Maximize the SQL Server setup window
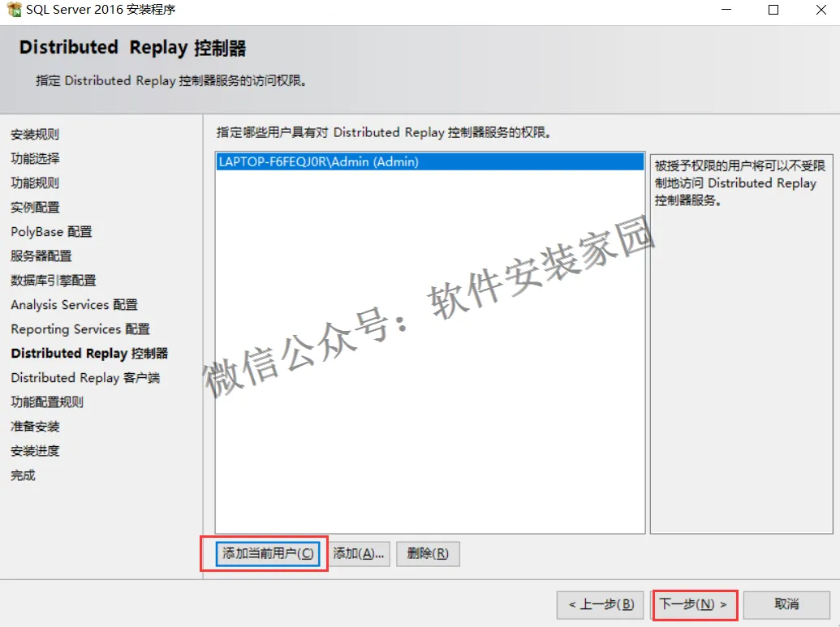Image resolution: width=840 pixels, height=627 pixels. pyautogui.click(x=773, y=10)
